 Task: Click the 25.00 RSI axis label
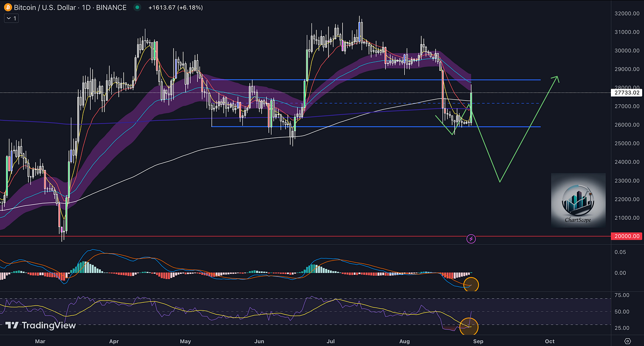pyautogui.click(x=622, y=328)
